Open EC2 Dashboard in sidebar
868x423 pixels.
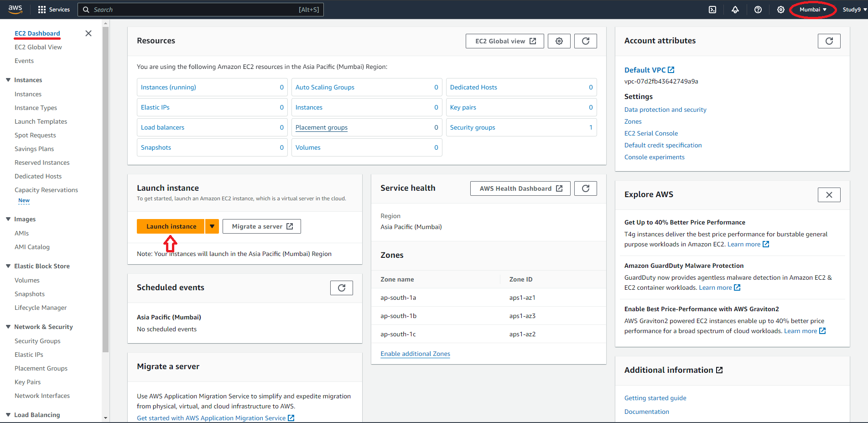(x=37, y=33)
